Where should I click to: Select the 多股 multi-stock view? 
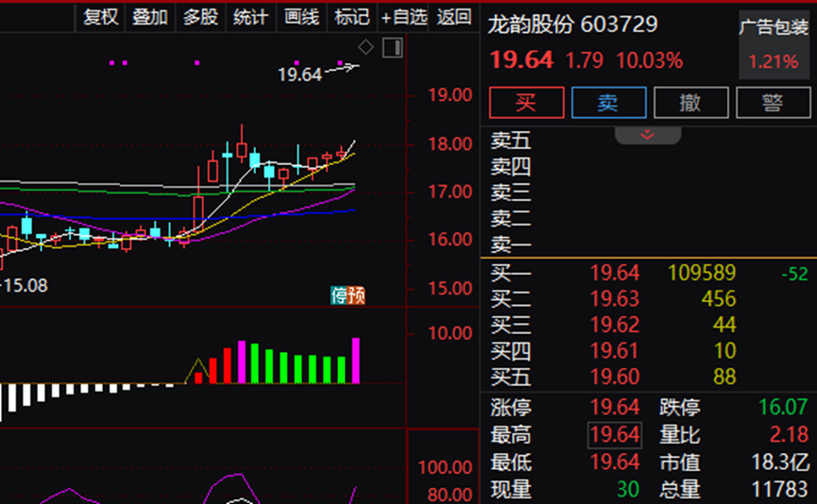[200, 17]
